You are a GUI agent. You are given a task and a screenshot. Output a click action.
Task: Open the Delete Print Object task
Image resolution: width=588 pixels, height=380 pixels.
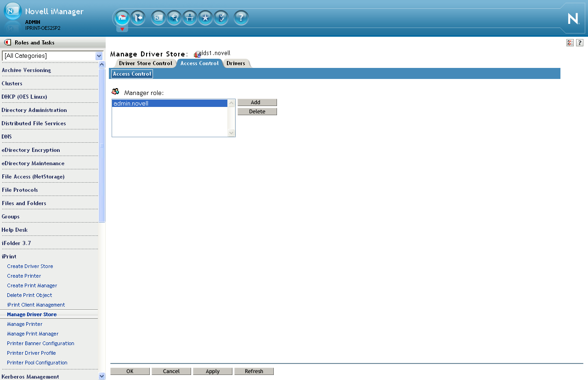click(29, 295)
